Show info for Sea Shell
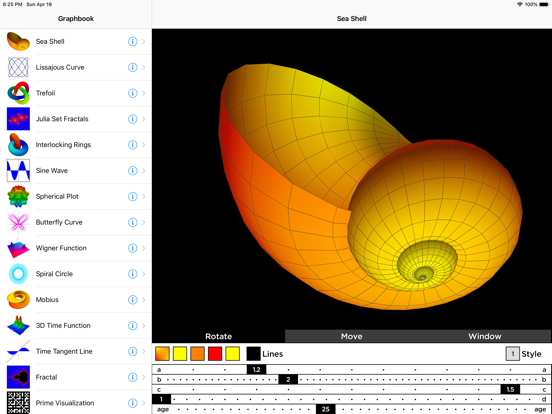This screenshot has width=552, height=414. pos(132,42)
